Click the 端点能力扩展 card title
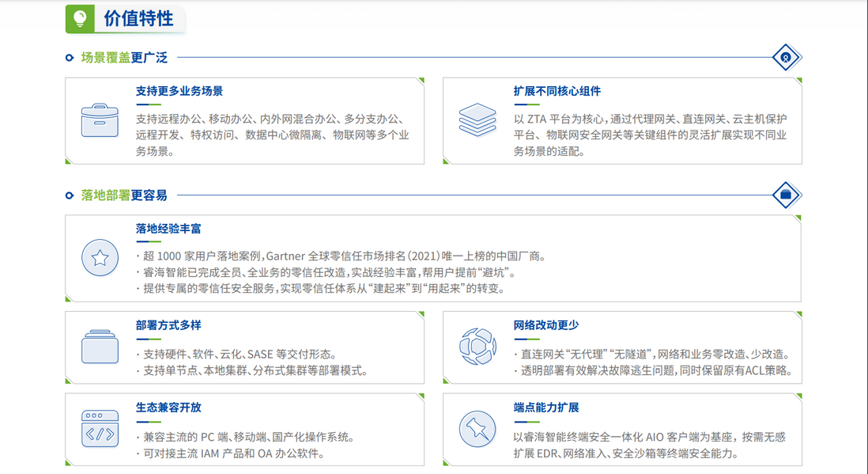868x474 pixels. pos(545,408)
